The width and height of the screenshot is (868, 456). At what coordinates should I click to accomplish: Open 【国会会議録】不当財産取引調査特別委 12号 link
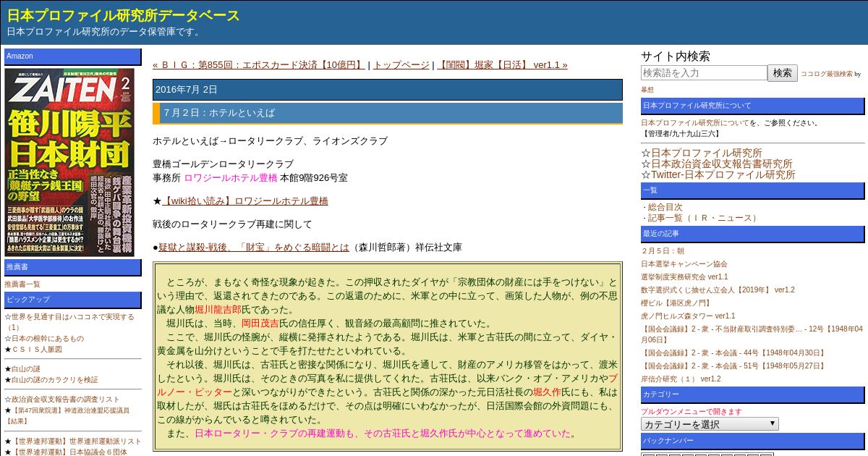[x=752, y=334]
